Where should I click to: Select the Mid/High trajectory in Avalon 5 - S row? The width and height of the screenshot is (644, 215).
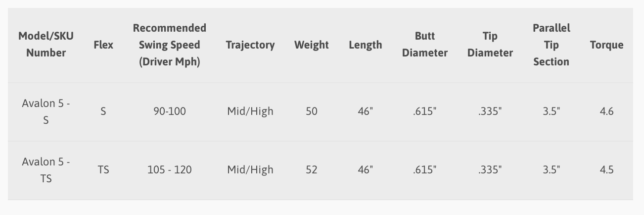pos(250,111)
